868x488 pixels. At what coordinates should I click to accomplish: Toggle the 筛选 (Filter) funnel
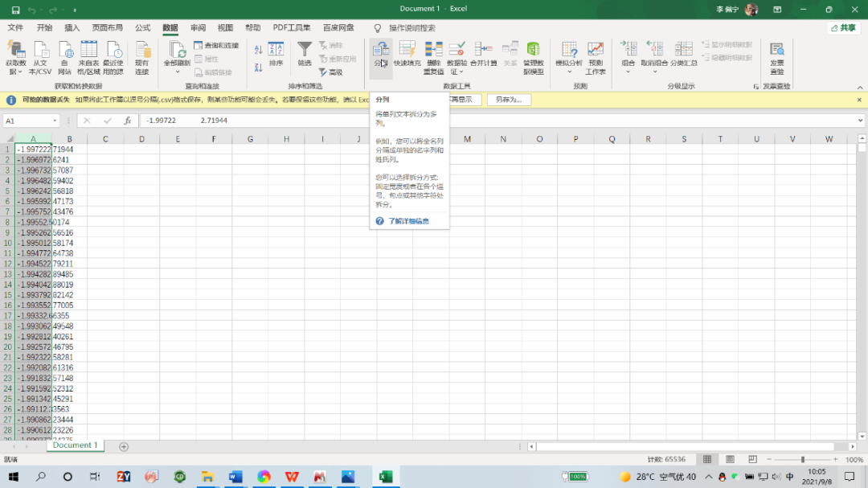(305, 55)
